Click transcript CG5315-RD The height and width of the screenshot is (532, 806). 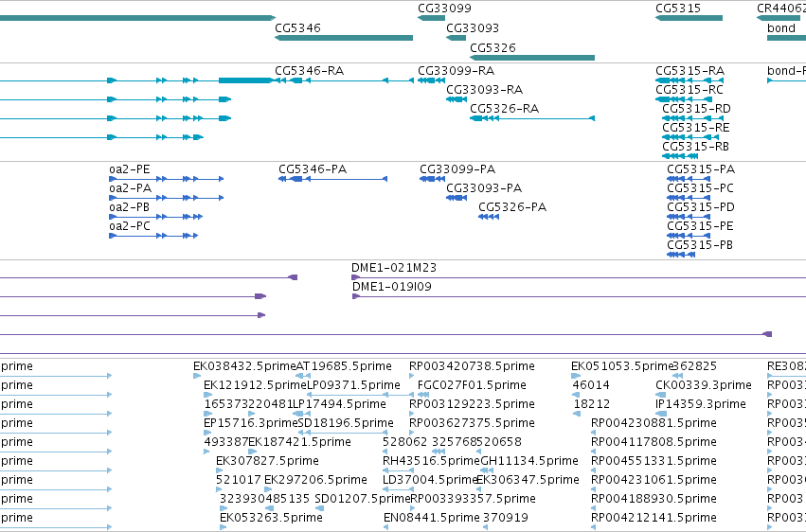(x=693, y=118)
